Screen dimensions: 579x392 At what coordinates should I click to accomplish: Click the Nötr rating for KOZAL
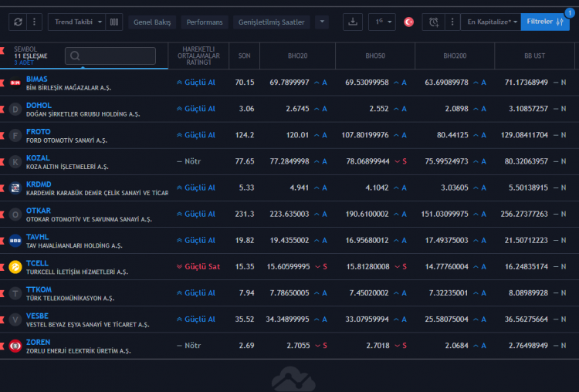pyautogui.click(x=188, y=161)
